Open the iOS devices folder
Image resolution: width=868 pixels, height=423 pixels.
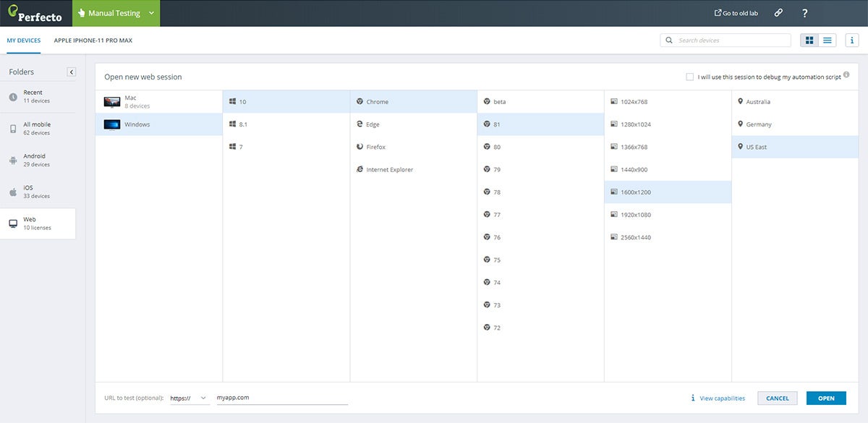(29, 191)
